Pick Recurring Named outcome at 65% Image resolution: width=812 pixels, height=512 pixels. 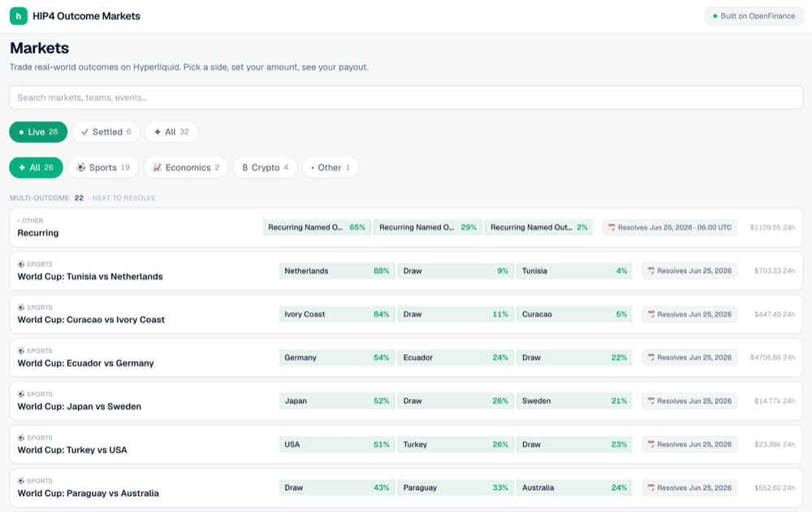[x=317, y=228]
